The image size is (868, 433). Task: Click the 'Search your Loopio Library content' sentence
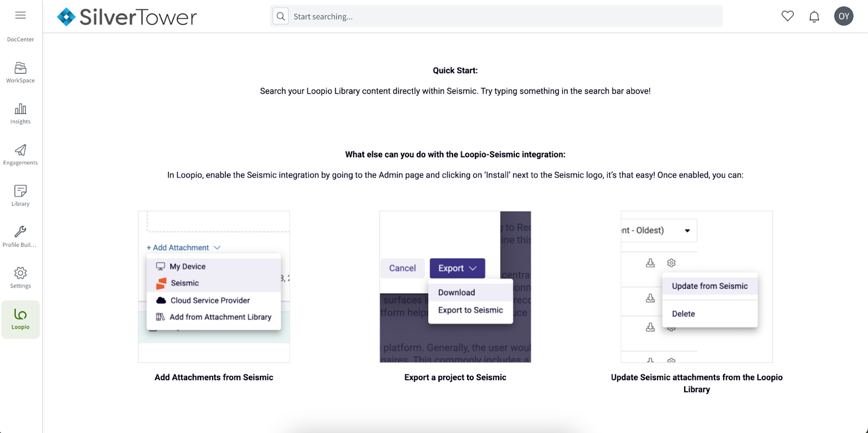(x=455, y=91)
